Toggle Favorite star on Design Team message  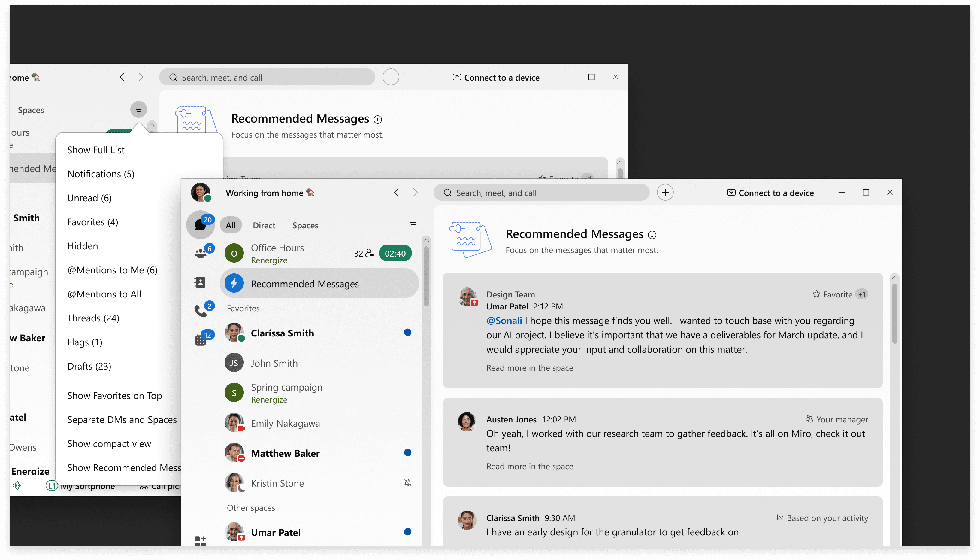pyautogui.click(x=816, y=294)
